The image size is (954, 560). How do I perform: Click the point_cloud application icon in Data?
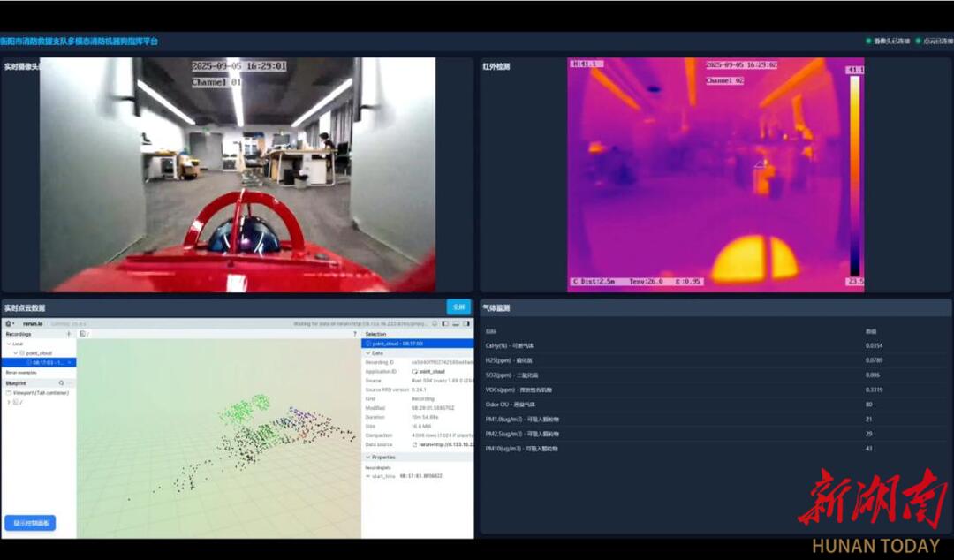coord(415,372)
